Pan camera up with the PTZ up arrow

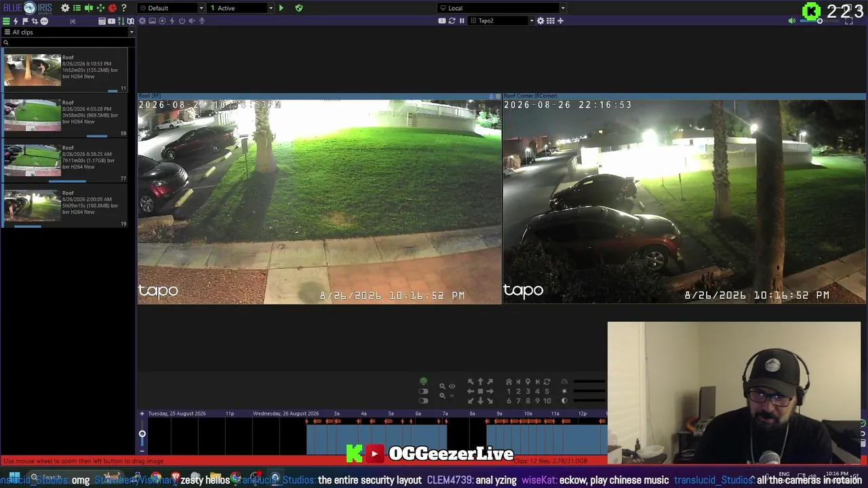coord(480,382)
